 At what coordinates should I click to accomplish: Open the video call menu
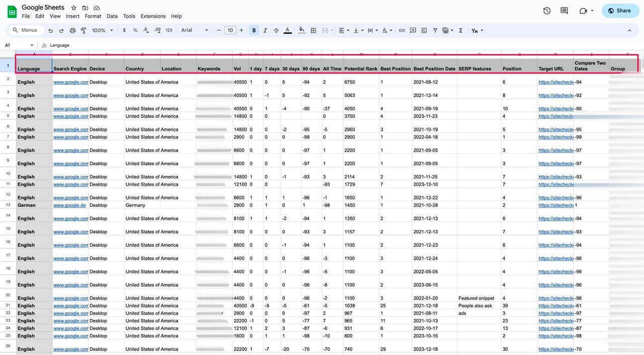(x=586, y=11)
